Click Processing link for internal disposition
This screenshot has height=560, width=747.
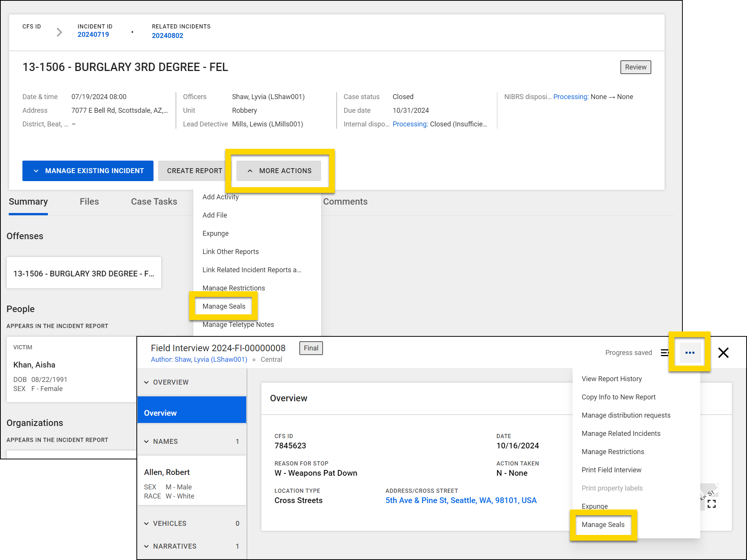(x=410, y=124)
